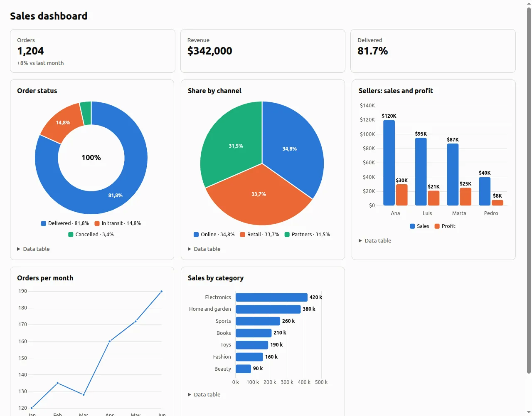Click the peak point on Orders per month line
The image size is (532, 416).
coord(161,292)
